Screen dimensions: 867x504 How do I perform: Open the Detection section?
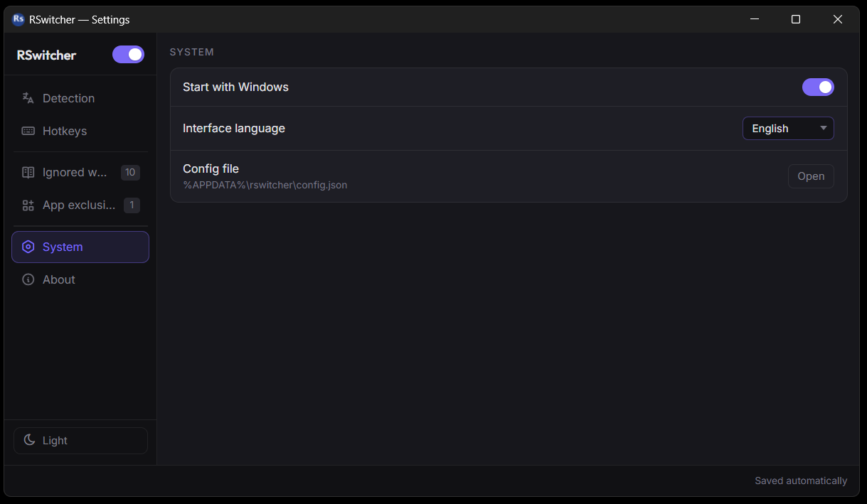pos(80,98)
